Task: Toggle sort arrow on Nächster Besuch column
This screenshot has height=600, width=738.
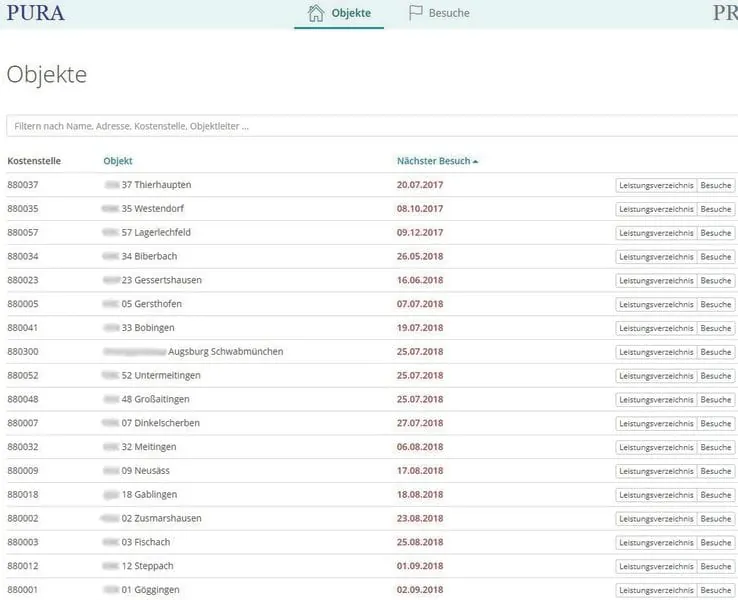Action: point(476,161)
